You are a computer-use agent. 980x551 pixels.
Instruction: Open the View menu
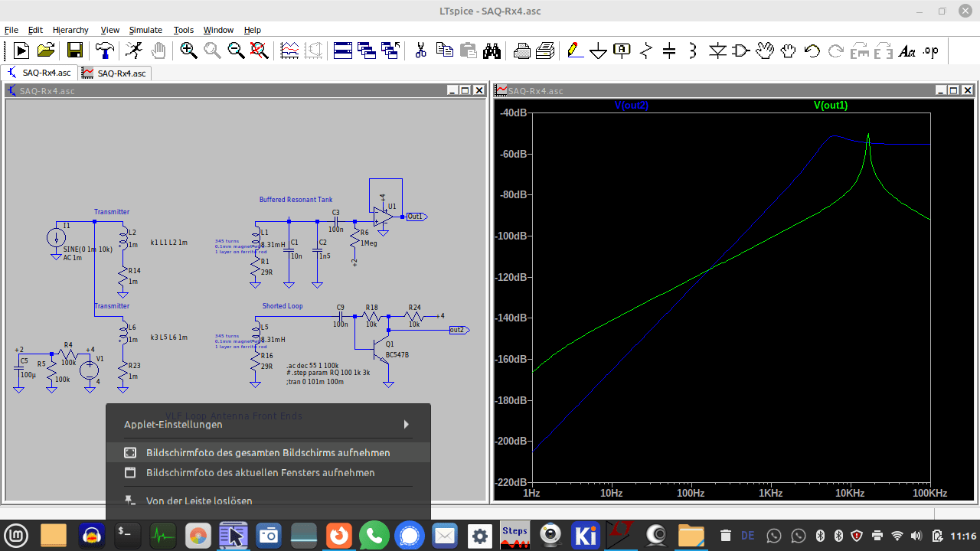[110, 30]
